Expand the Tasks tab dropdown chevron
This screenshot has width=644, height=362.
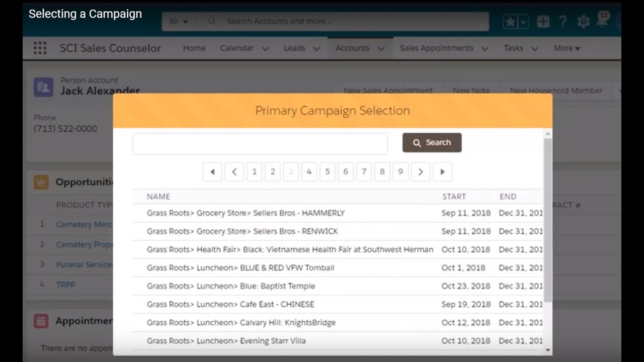point(535,49)
